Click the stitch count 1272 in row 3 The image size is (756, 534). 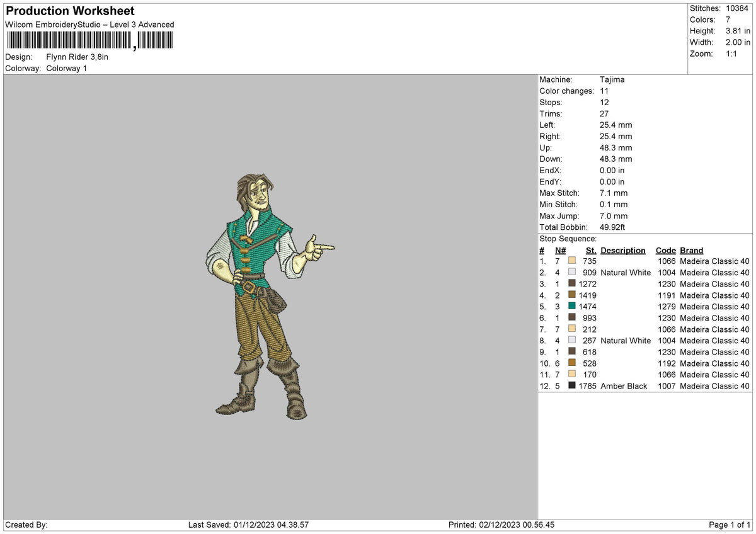[x=587, y=284]
